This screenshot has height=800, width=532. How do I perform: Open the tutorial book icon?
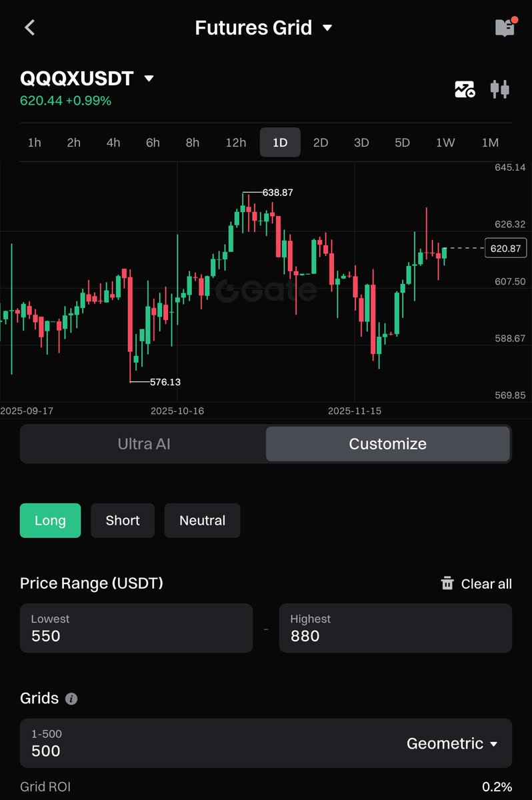pos(505,27)
